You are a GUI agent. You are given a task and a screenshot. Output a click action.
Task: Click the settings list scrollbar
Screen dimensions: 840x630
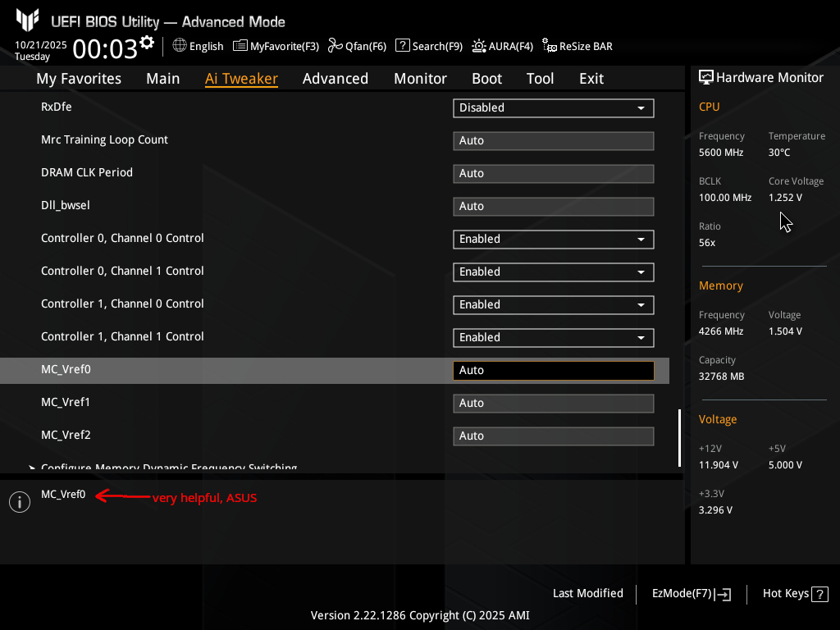coord(679,438)
